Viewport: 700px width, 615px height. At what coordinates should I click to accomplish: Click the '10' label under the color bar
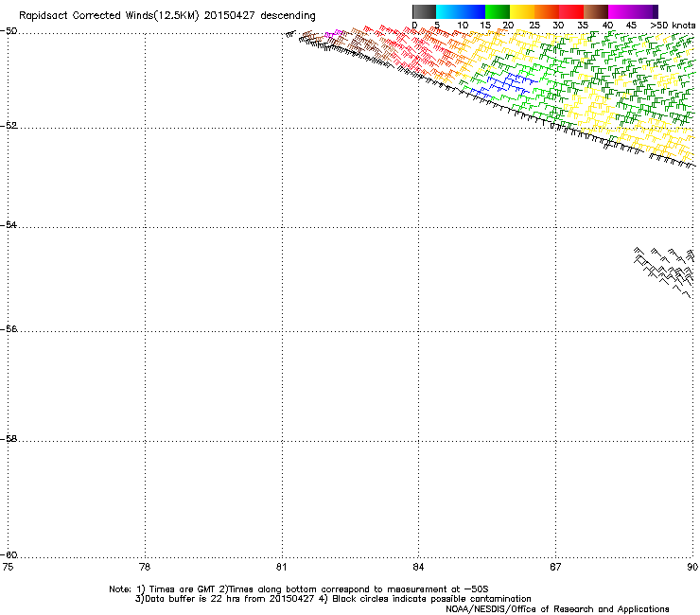tap(463, 26)
